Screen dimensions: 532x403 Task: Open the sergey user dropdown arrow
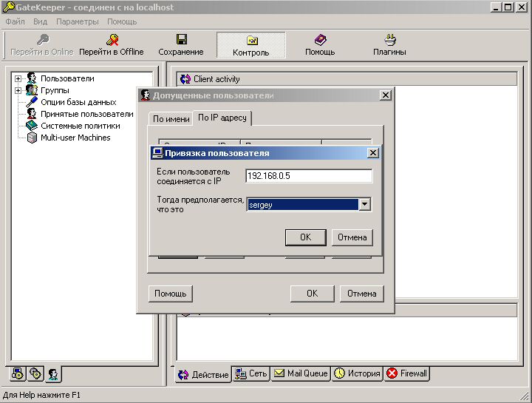364,204
